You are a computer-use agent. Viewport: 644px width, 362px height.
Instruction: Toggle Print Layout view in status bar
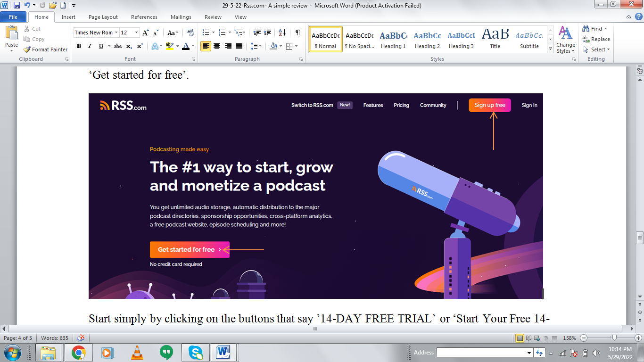pos(520,338)
